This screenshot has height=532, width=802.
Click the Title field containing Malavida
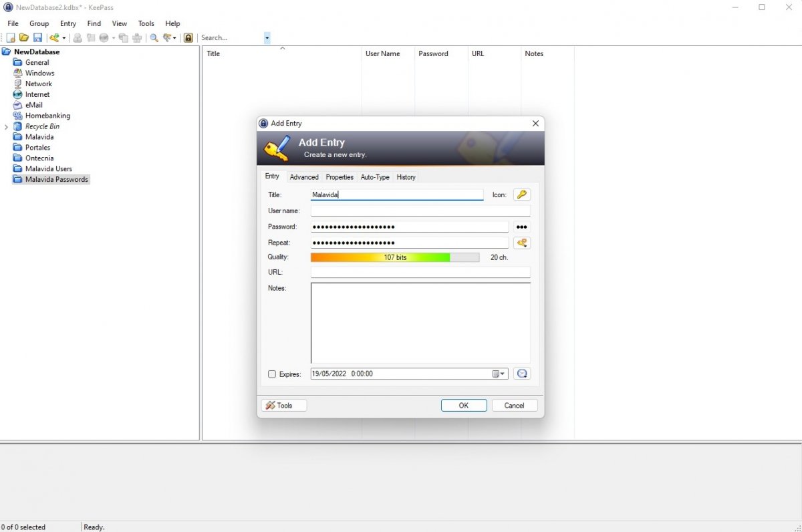[397, 194]
